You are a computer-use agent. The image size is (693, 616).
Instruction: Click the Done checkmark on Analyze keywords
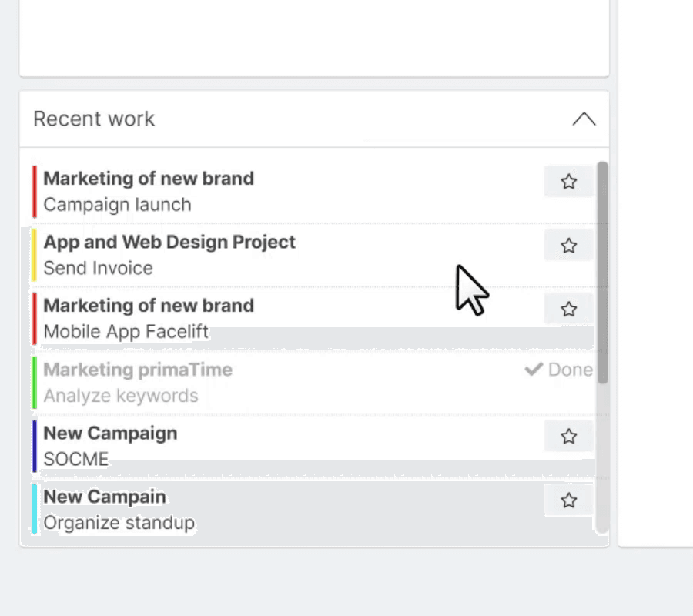click(x=534, y=369)
